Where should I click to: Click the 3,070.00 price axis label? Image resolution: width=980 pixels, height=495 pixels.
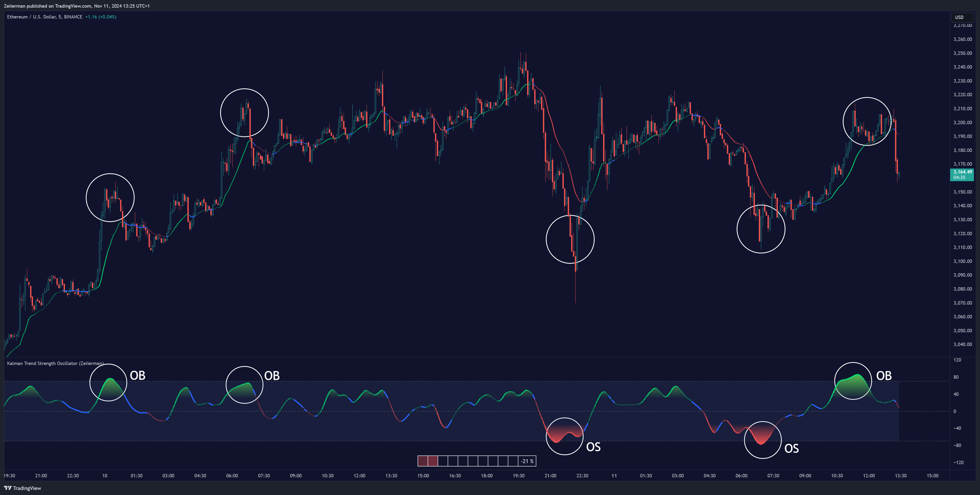963,303
